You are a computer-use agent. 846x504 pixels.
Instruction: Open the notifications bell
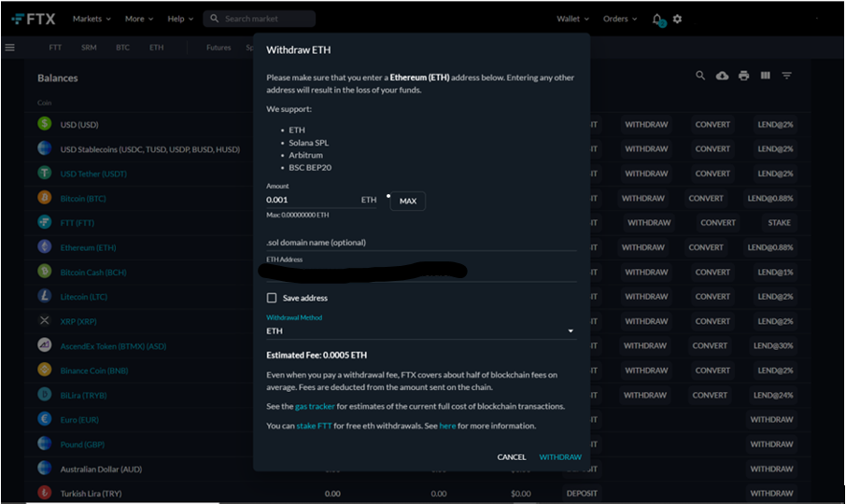coord(657,19)
